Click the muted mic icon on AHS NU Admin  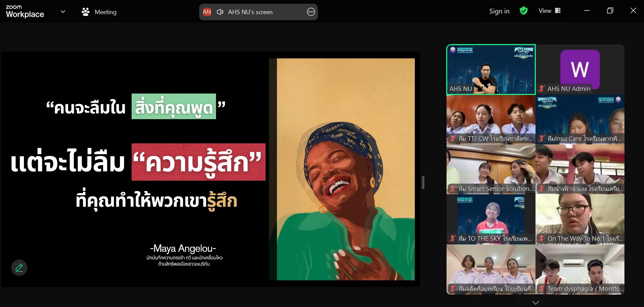pyautogui.click(x=541, y=89)
